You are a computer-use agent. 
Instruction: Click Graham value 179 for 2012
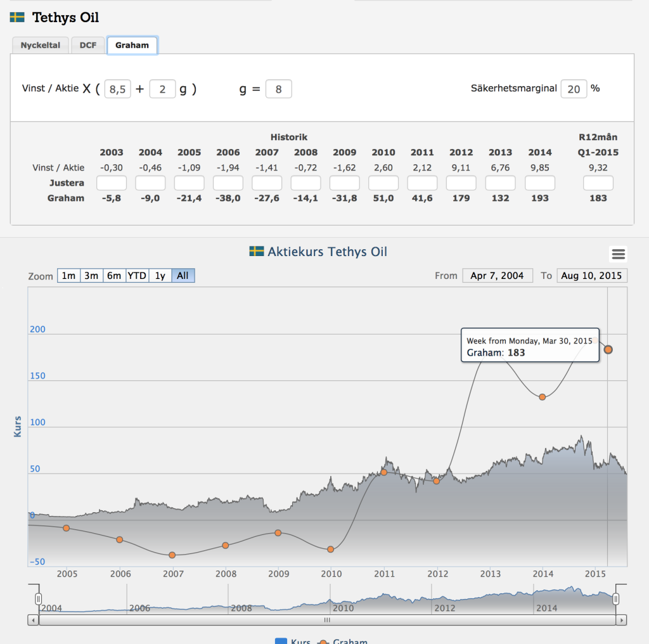(x=461, y=198)
